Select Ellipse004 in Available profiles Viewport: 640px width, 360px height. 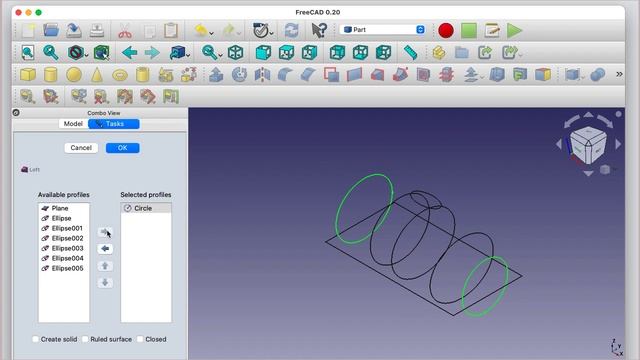click(64, 258)
